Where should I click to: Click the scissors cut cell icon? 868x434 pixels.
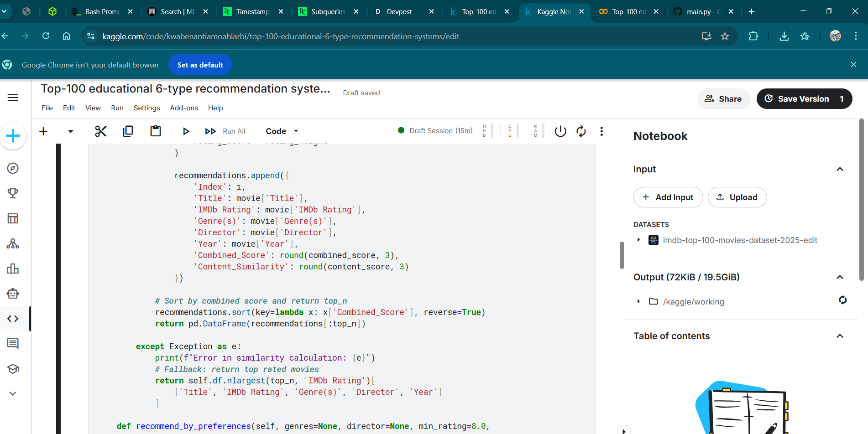(100, 131)
